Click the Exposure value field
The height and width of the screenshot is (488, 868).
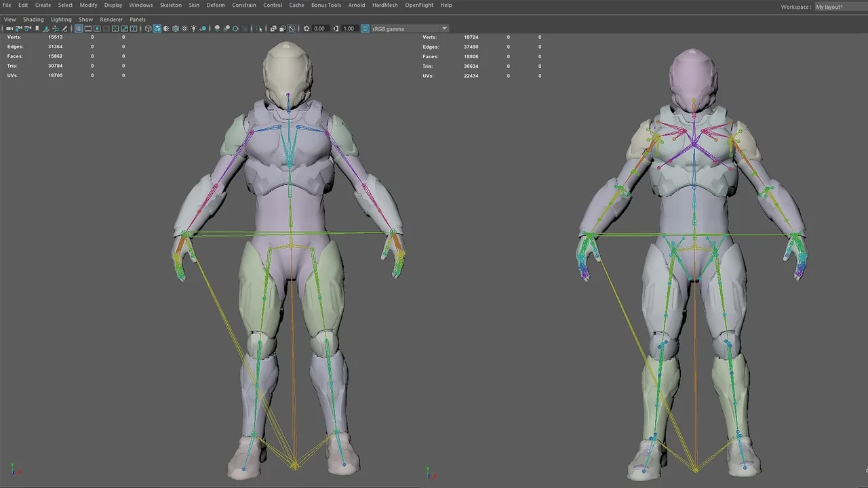319,28
